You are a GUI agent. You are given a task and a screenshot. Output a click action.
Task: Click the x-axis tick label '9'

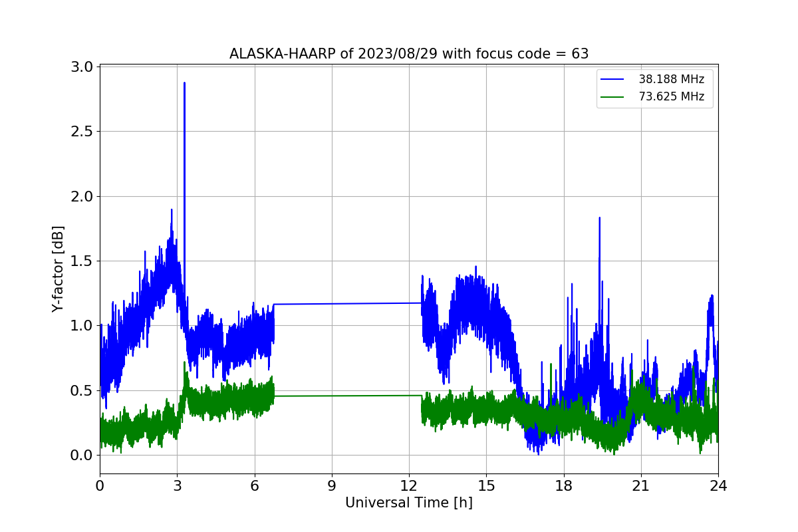[x=332, y=485]
